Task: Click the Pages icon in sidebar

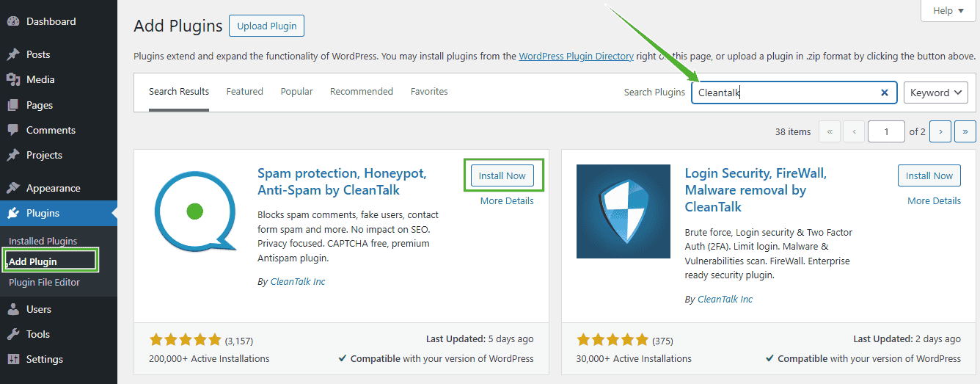Action: pyautogui.click(x=12, y=105)
